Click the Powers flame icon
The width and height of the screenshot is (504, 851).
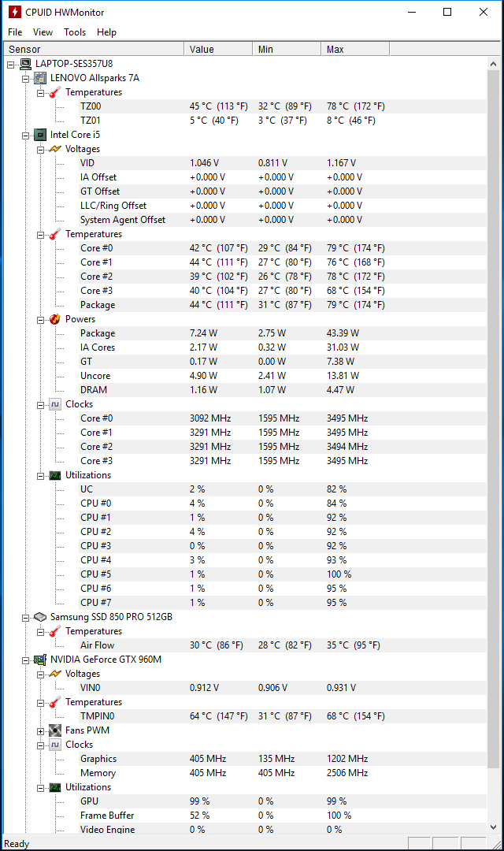click(55, 319)
